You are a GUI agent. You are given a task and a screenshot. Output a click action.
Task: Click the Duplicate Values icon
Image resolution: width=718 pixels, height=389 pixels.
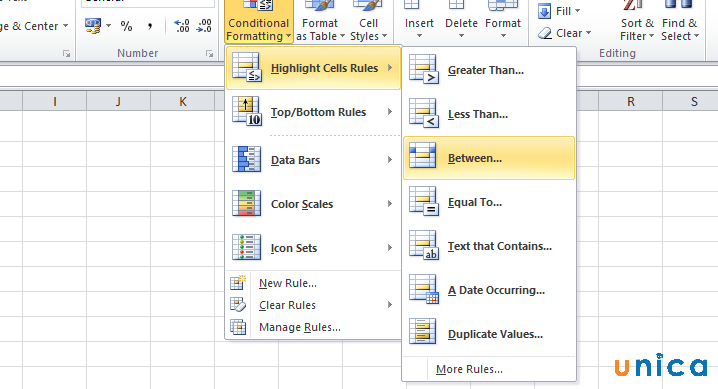pos(423,331)
